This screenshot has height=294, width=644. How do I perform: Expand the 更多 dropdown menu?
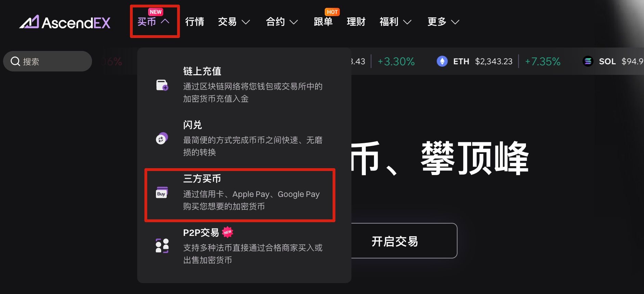point(443,22)
